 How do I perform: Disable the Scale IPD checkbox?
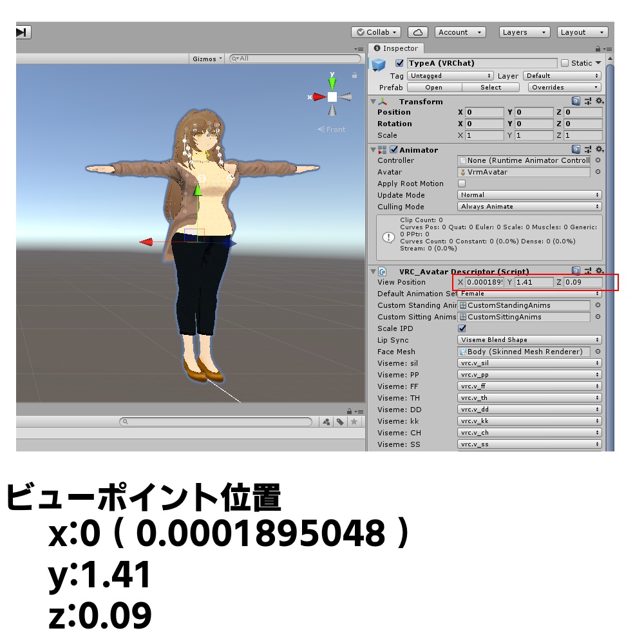coord(461,328)
